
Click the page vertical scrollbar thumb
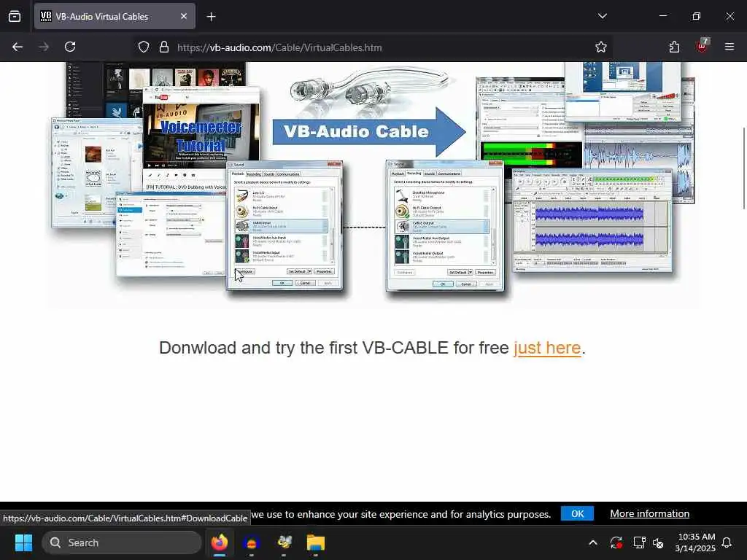[x=743, y=168]
